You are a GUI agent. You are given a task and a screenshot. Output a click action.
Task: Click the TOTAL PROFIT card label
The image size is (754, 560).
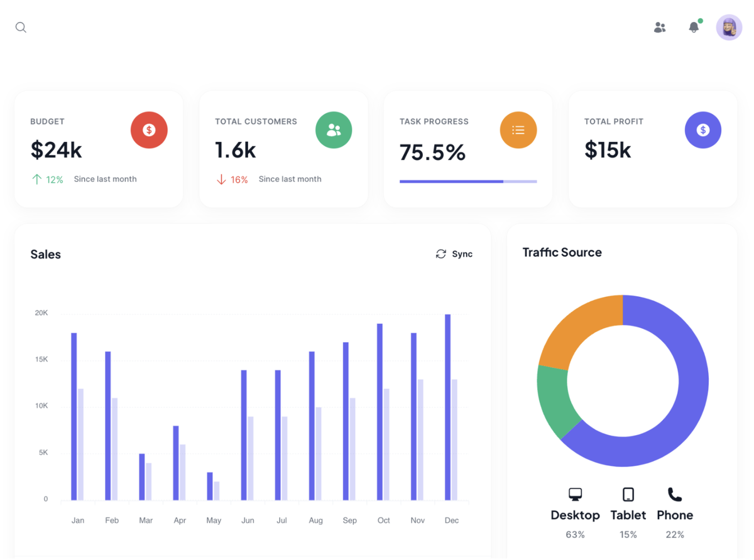pyautogui.click(x=614, y=121)
